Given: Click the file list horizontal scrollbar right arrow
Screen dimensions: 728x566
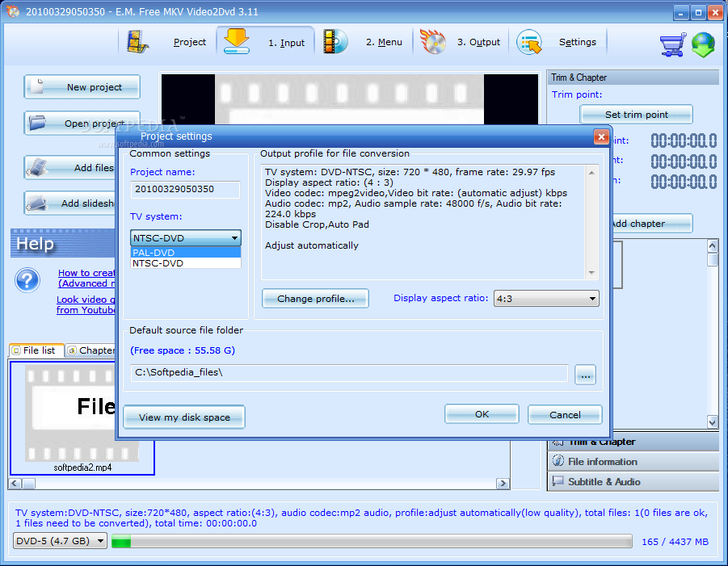Looking at the screenshot, I should pyautogui.click(x=503, y=484).
